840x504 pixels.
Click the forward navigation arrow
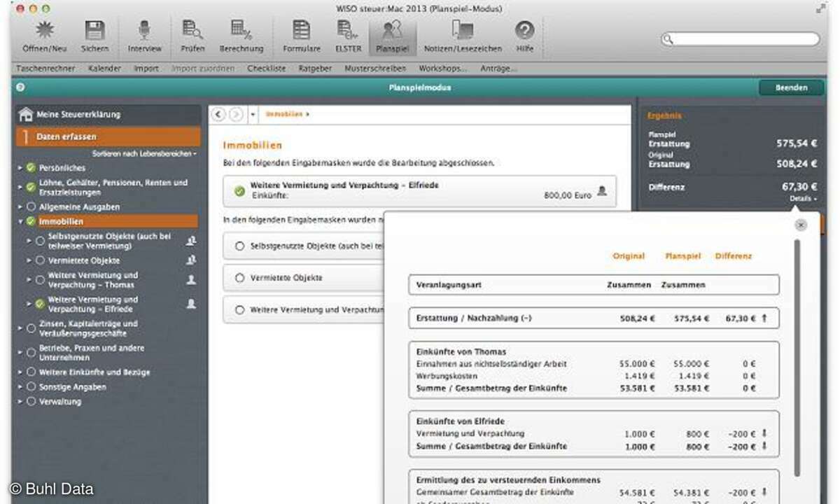(236, 114)
